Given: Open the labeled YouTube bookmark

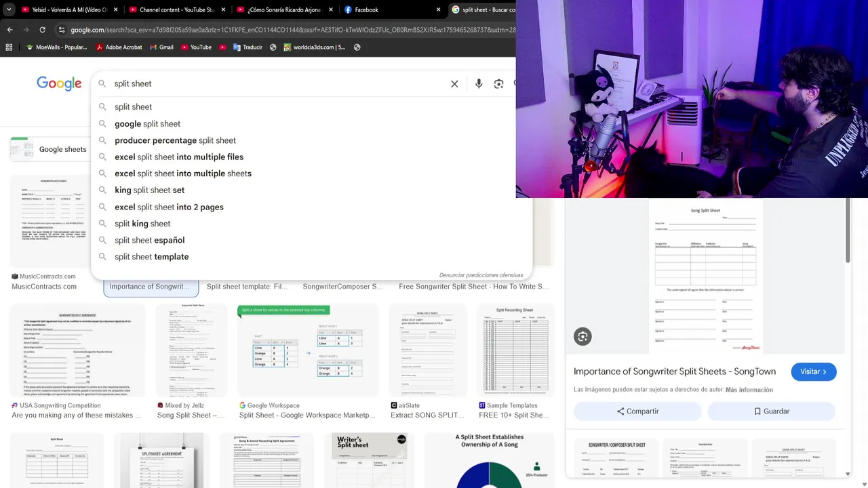Looking at the screenshot, I should [197, 47].
